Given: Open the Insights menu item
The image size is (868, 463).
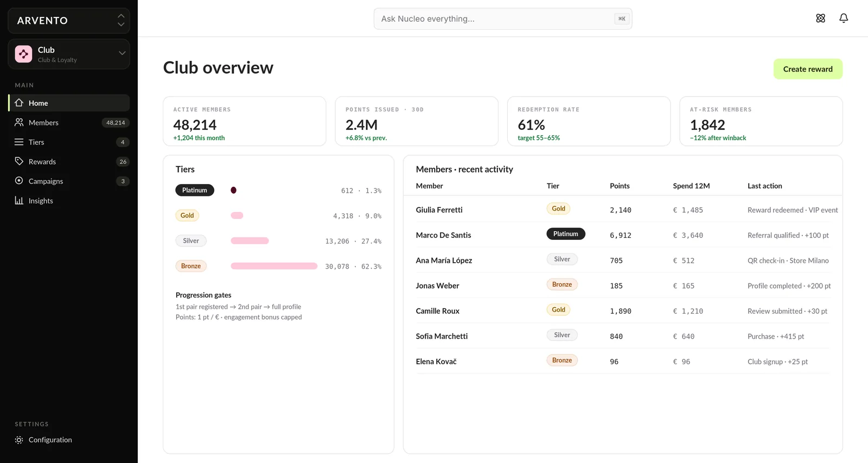Looking at the screenshot, I should (69, 200).
